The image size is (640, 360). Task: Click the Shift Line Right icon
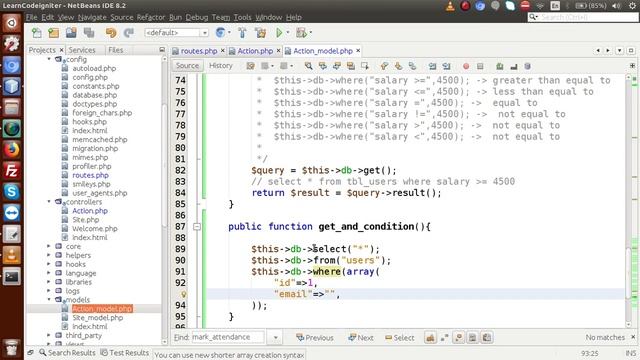447,66
